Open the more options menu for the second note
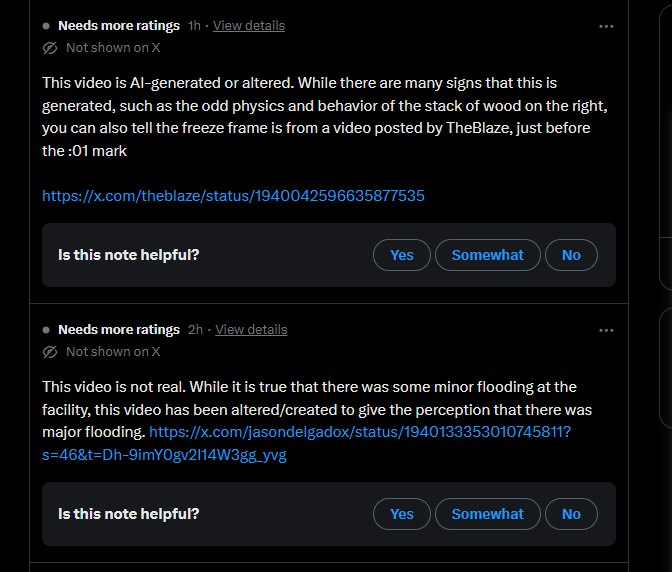Image resolution: width=672 pixels, height=572 pixels. (606, 330)
